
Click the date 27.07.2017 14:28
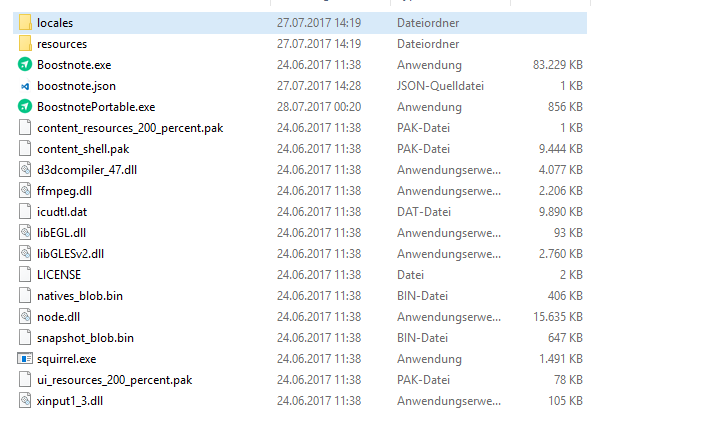[319, 86]
